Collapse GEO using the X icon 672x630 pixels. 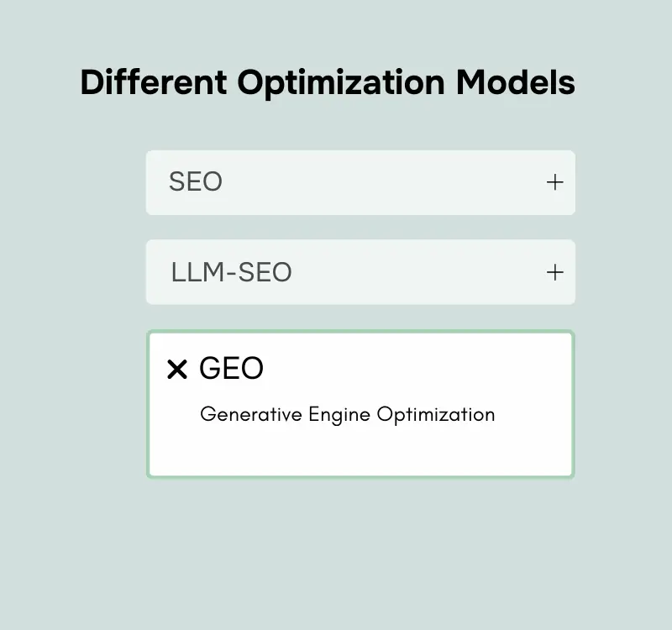point(176,370)
